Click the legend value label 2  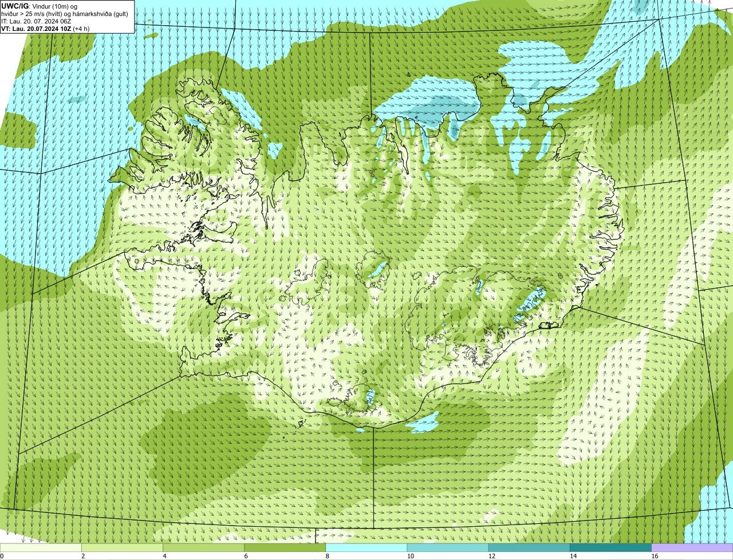pyautogui.click(x=83, y=556)
